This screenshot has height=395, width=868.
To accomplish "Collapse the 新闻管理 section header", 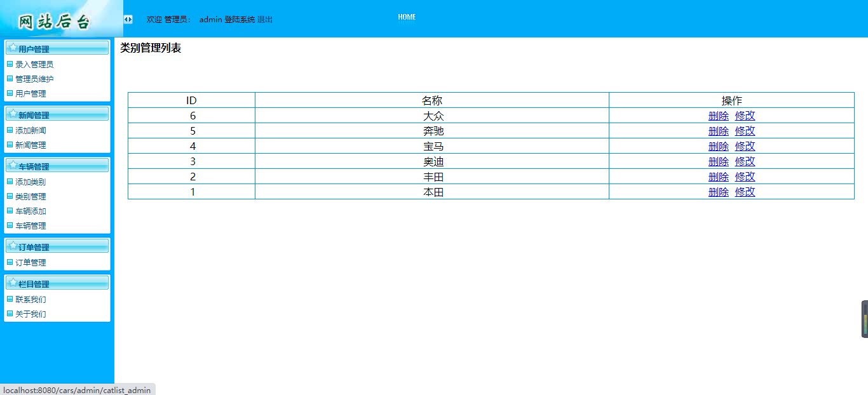I will (57, 114).
